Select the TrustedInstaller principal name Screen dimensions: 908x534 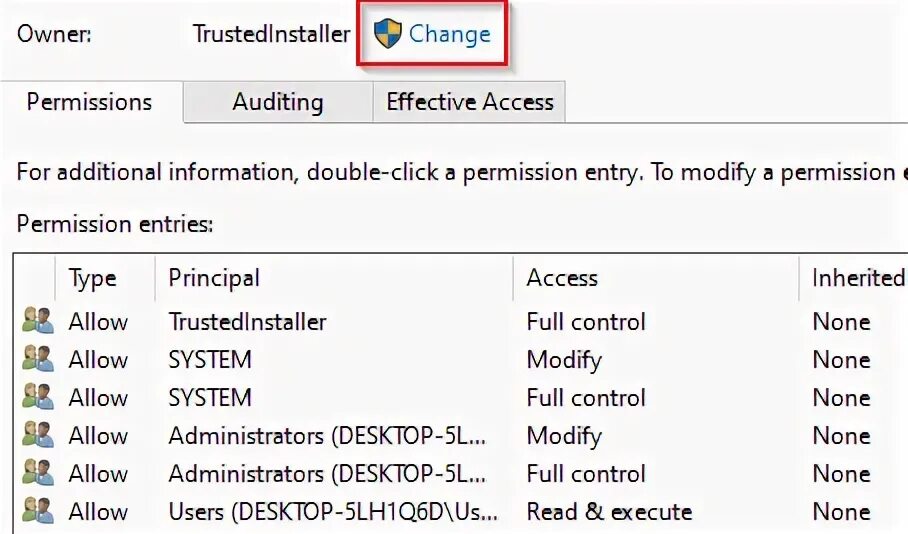(247, 322)
